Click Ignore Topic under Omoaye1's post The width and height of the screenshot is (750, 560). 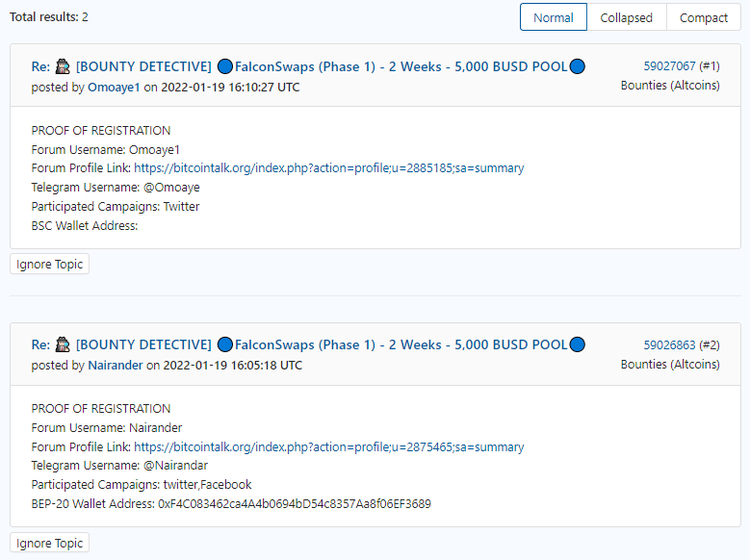(50, 264)
